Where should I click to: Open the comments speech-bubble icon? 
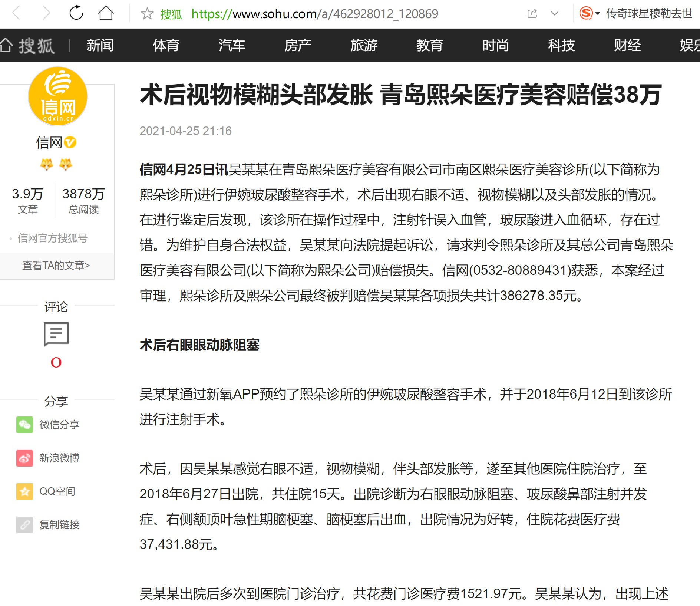point(56,334)
